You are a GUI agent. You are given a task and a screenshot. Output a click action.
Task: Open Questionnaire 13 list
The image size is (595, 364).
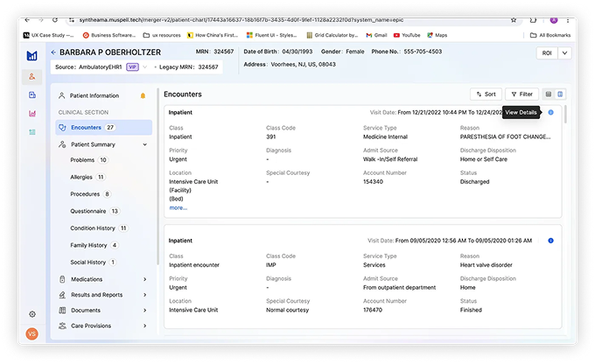point(94,212)
